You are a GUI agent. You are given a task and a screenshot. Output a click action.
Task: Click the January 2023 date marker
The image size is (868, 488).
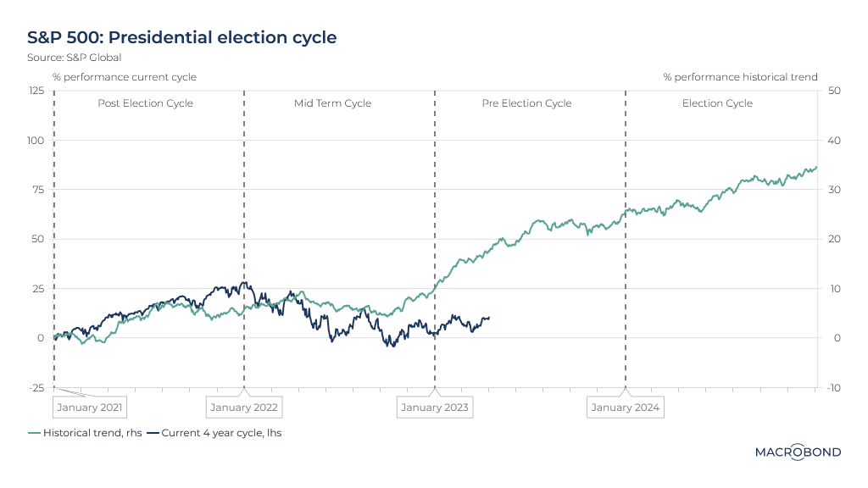click(435, 408)
